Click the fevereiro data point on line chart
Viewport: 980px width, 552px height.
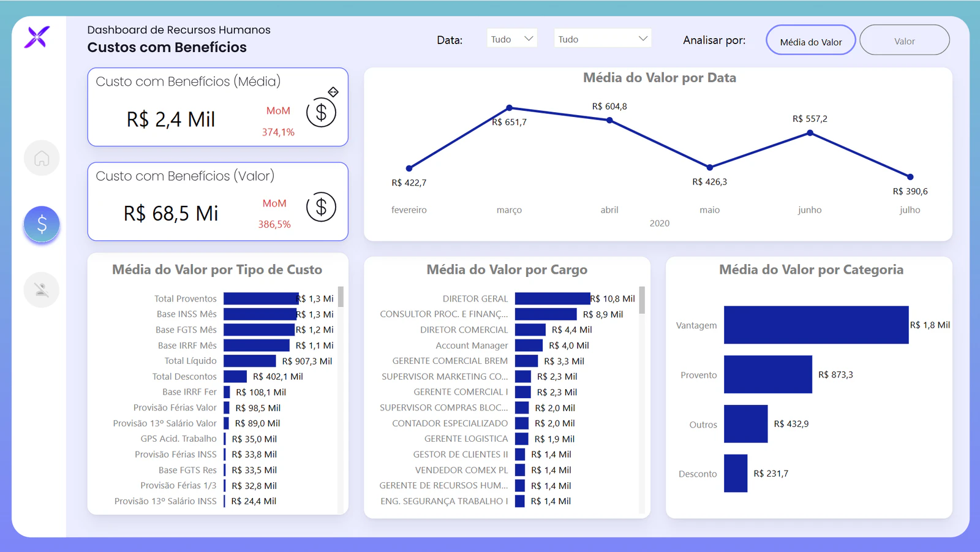409,168
